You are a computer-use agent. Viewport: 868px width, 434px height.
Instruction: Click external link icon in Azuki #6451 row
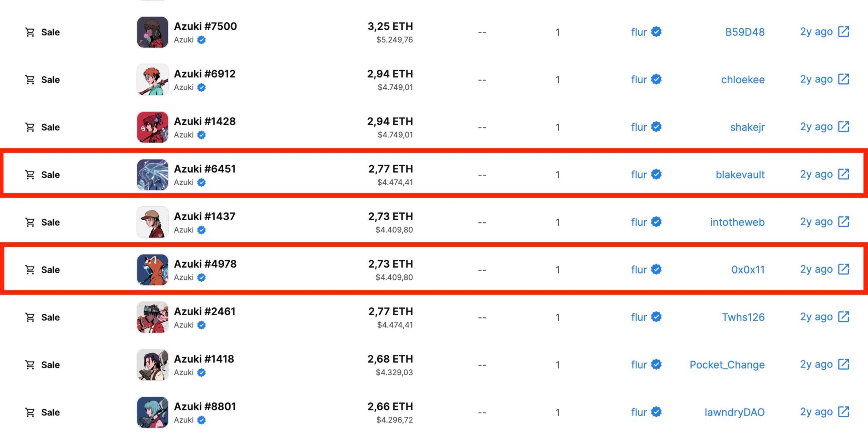(x=843, y=174)
